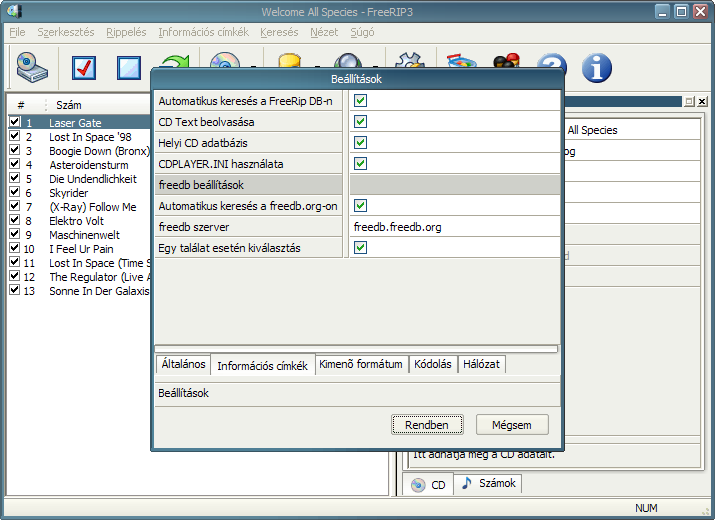This screenshot has height=520, width=715.
Task: Click the deselect all tracks icon
Action: [x=129, y=68]
